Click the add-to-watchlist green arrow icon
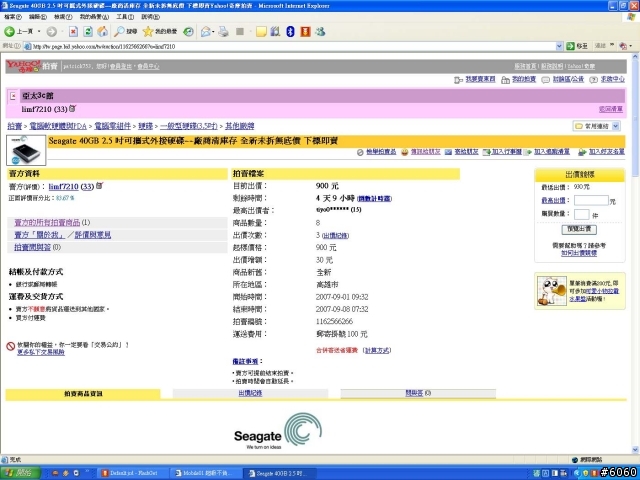640x480 pixels. coord(529,152)
